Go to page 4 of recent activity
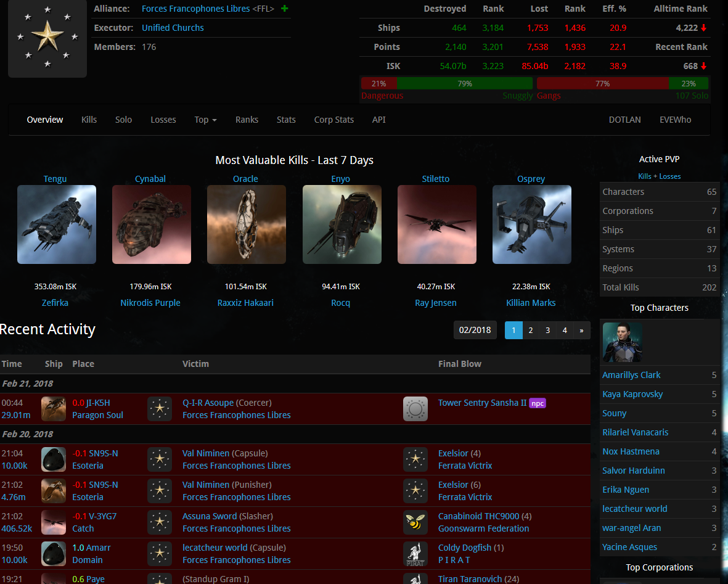 (565, 331)
